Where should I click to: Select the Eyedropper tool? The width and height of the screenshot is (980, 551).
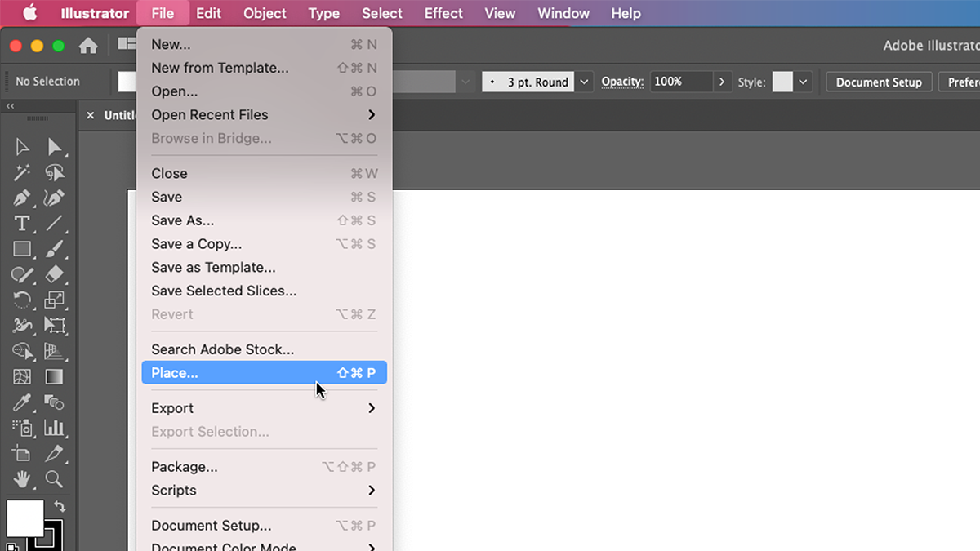pyautogui.click(x=22, y=402)
